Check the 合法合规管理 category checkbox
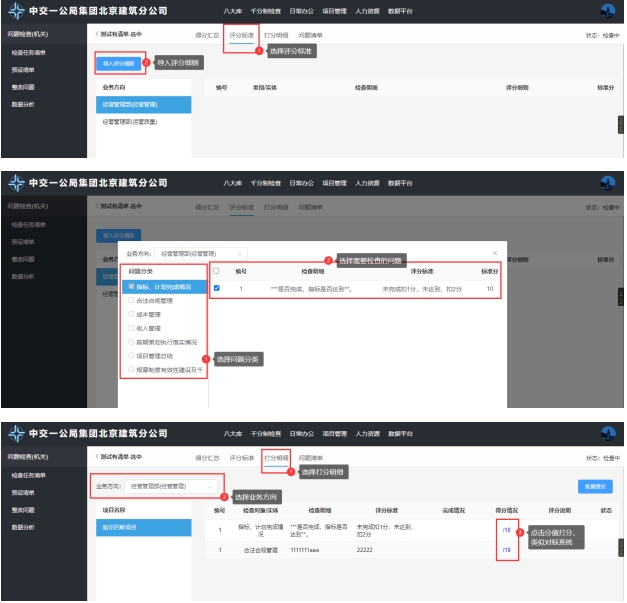This screenshot has height=603, width=627. coord(131,299)
